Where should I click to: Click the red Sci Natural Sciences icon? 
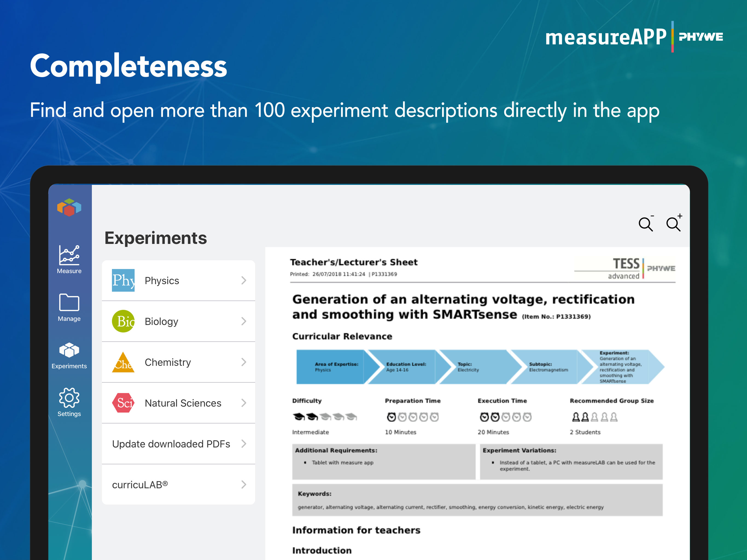[123, 402]
